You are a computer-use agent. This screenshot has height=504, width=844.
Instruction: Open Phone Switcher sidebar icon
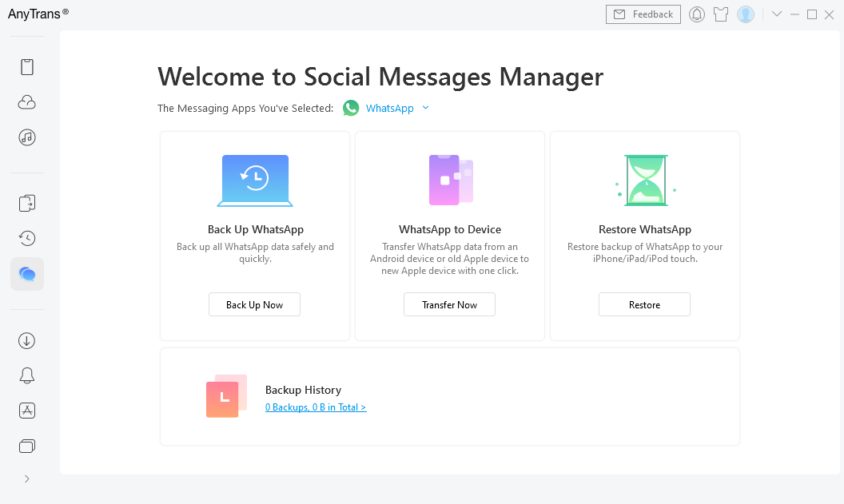coord(27,203)
